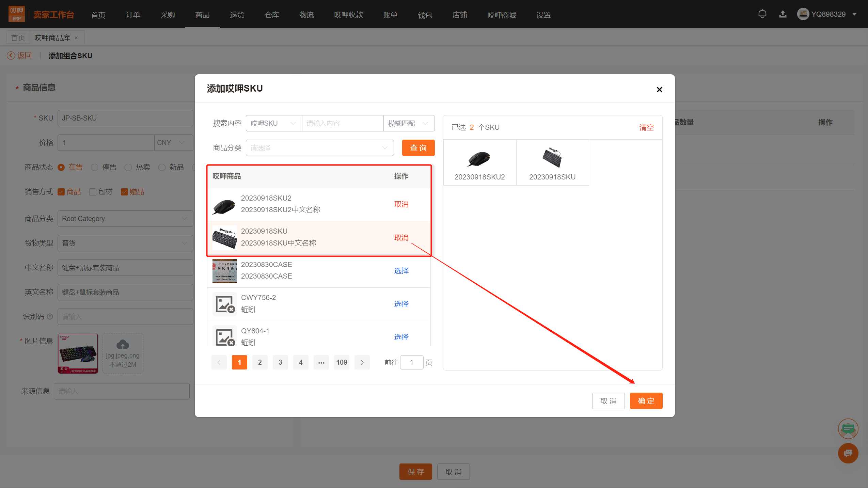Click 选择 for product 20230830CASE
Image resolution: width=868 pixels, height=488 pixels.
click(401, 271)
